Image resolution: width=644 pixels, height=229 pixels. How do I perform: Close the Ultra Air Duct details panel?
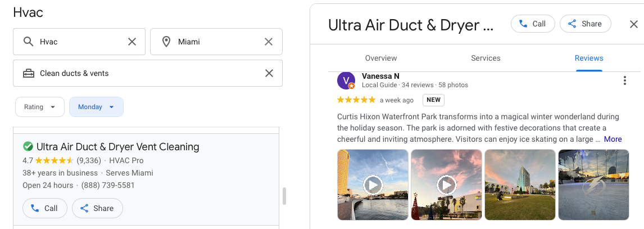coord(633,24)
